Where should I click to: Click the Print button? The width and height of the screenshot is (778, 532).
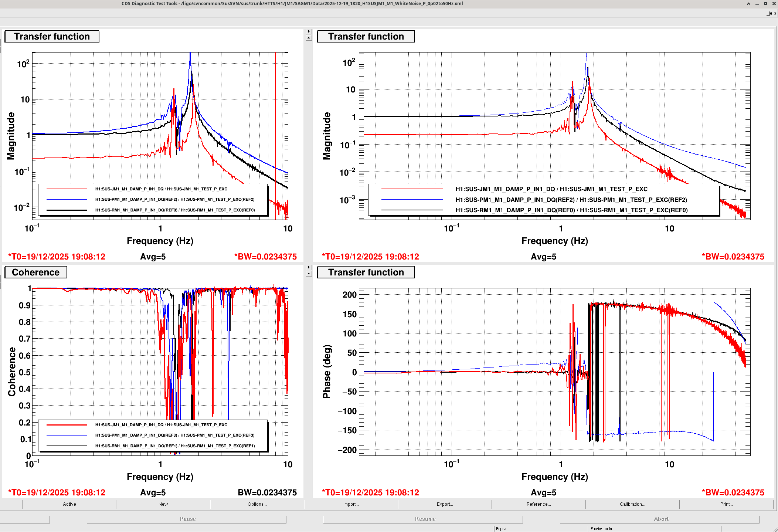[726, 504]
